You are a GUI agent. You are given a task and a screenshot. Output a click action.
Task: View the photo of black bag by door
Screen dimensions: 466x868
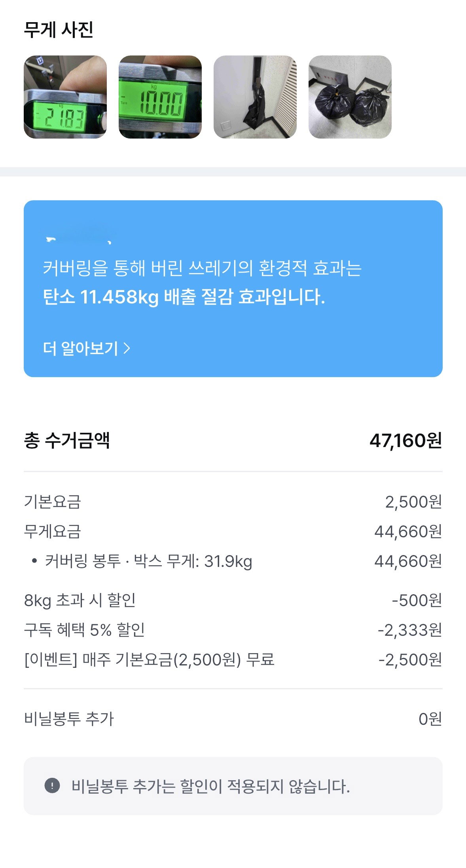(x=255, y=97)
